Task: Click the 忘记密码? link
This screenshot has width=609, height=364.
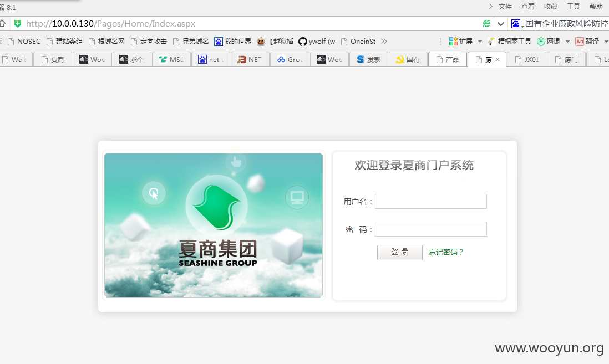Action: pyautogui.click(x=446, y=252)
